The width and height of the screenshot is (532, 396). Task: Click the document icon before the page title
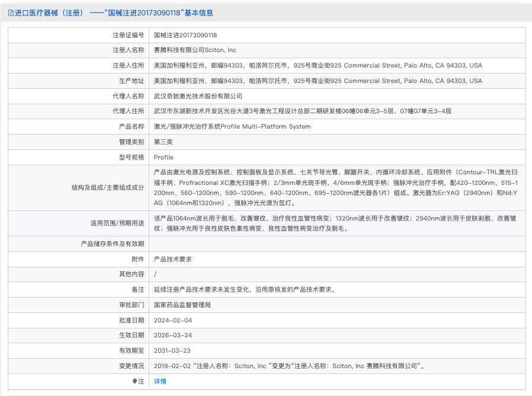tap(10, 12)
